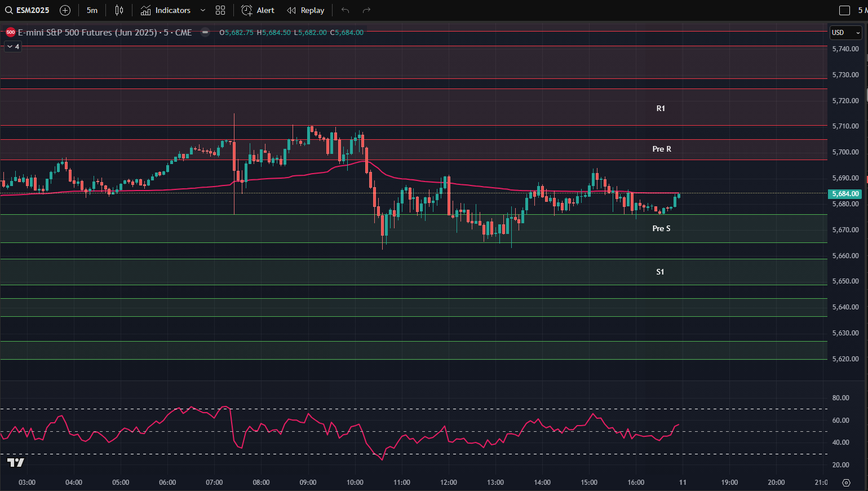Open symbol search for ESM2025
Viewport: 868px width, 491px height.
27,10
